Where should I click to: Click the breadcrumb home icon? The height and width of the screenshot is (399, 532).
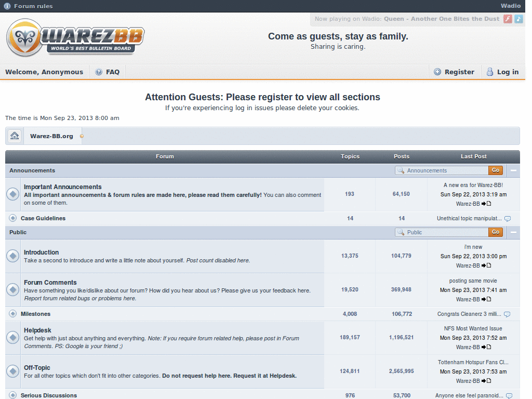point(14,136)
